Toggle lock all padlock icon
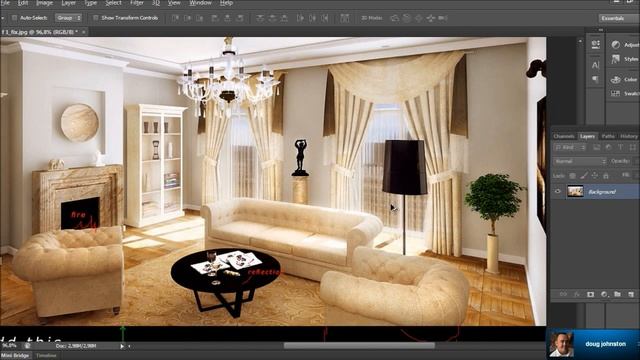Viewport: 640px width, 360px height. pos(606,176)
